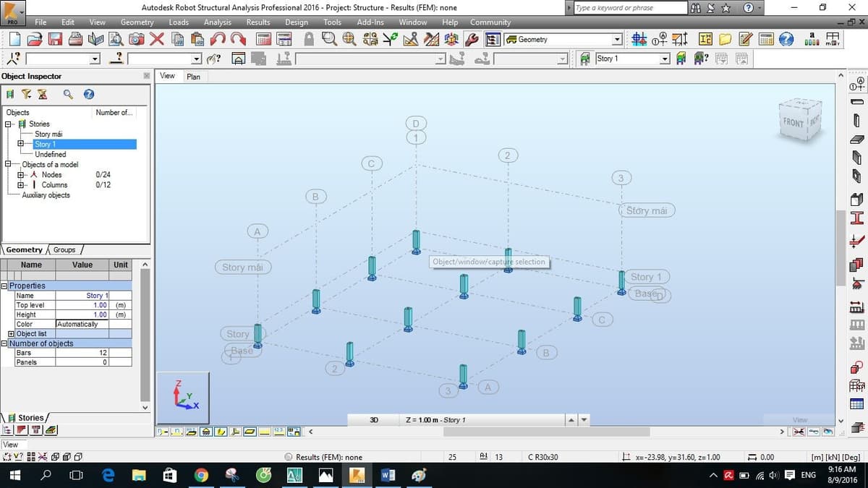868x488 pixels.
Task: Open a project with the folder icon
Action: click(34, 40)
